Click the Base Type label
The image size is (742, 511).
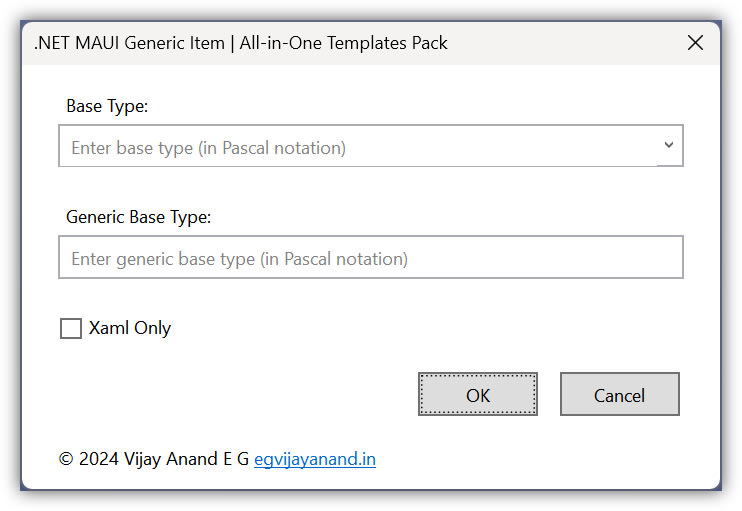[x=107, y=105]
